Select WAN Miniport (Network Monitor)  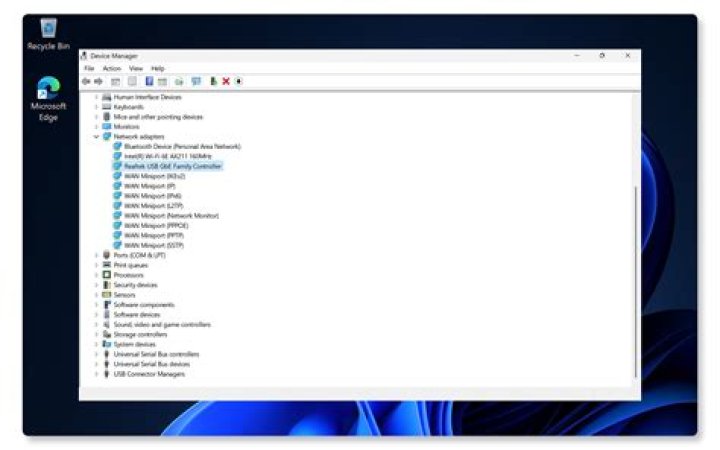click(171, 215)
